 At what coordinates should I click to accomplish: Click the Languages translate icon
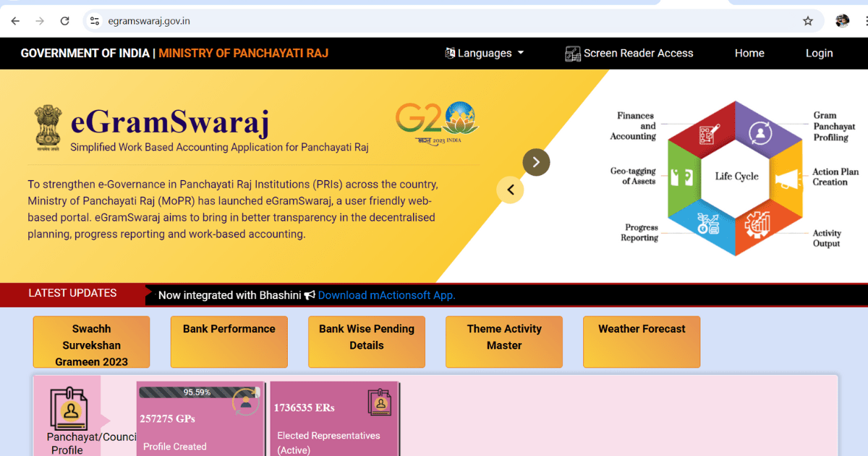[450, 53]
